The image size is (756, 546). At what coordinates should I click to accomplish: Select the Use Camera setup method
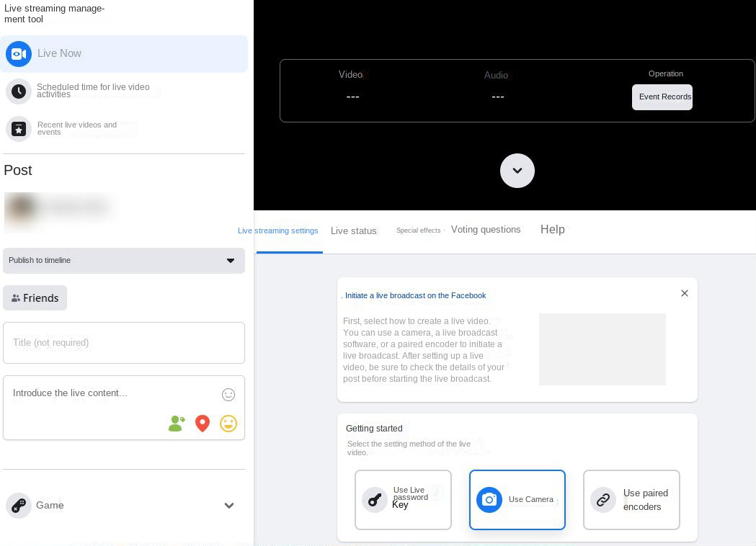coord(517,500)
